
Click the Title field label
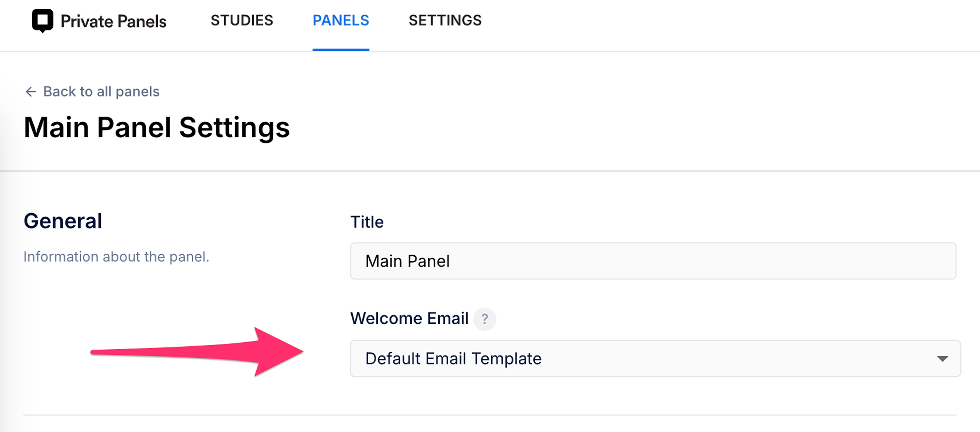coord(367,222)
